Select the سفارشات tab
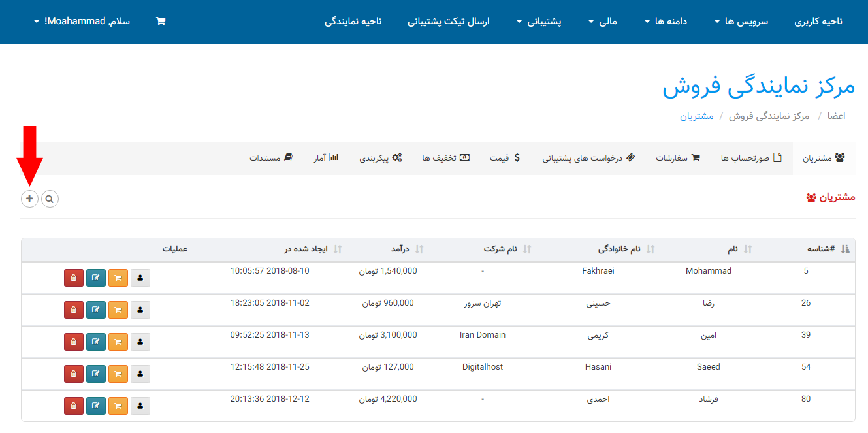 (x=677, y=158)
